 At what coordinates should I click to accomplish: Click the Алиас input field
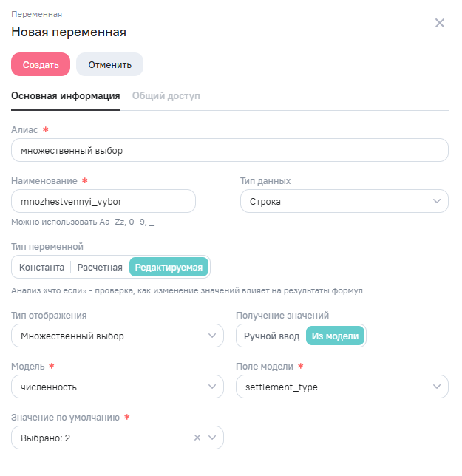(x=229, y=150)
